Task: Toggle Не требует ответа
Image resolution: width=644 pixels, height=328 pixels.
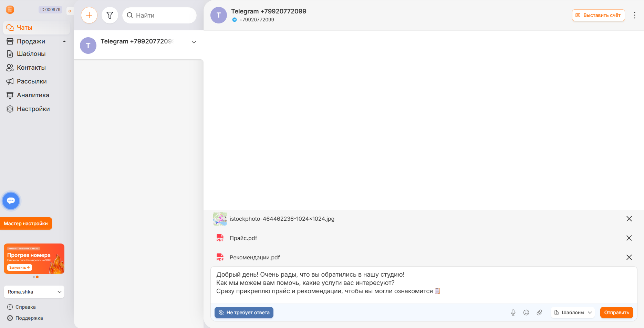Action: click(244, 312)
